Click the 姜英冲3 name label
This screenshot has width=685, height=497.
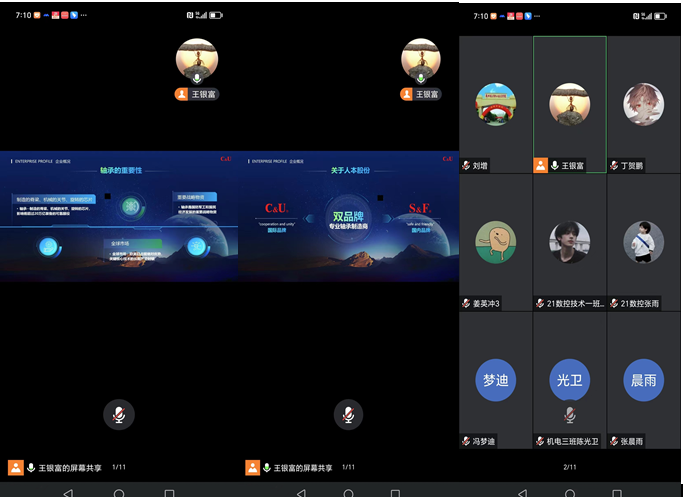click(486, 304)
